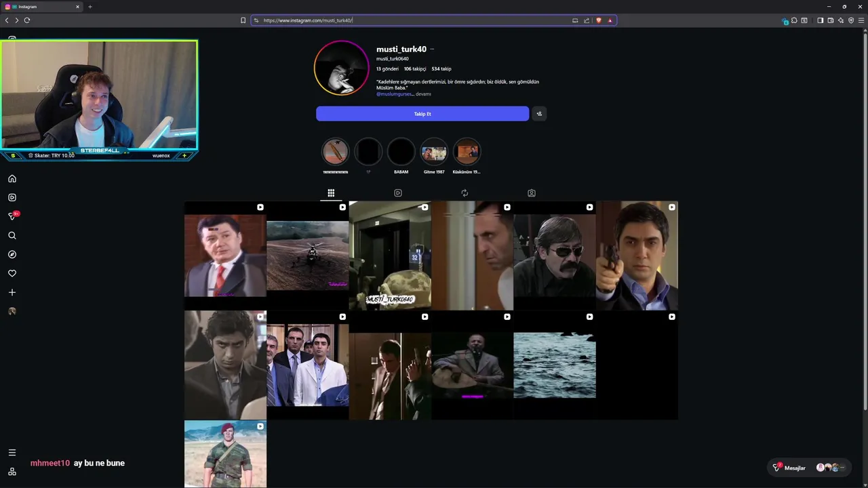
Task: Open post of man pointing a gun
Action: coord(637,256)
